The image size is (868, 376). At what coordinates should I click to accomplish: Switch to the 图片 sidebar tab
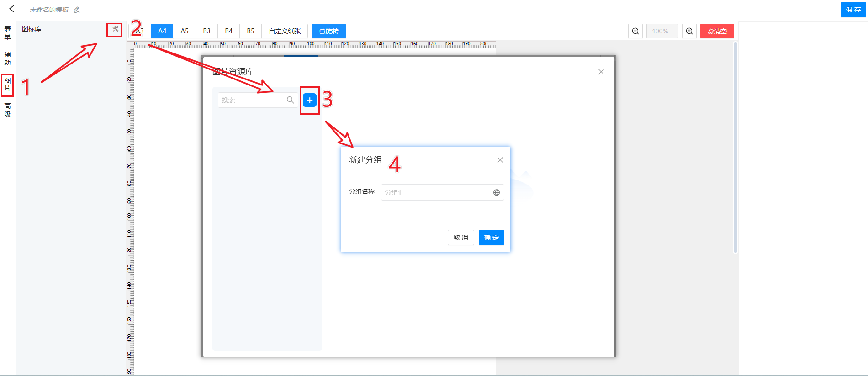(x=8, y=85)
